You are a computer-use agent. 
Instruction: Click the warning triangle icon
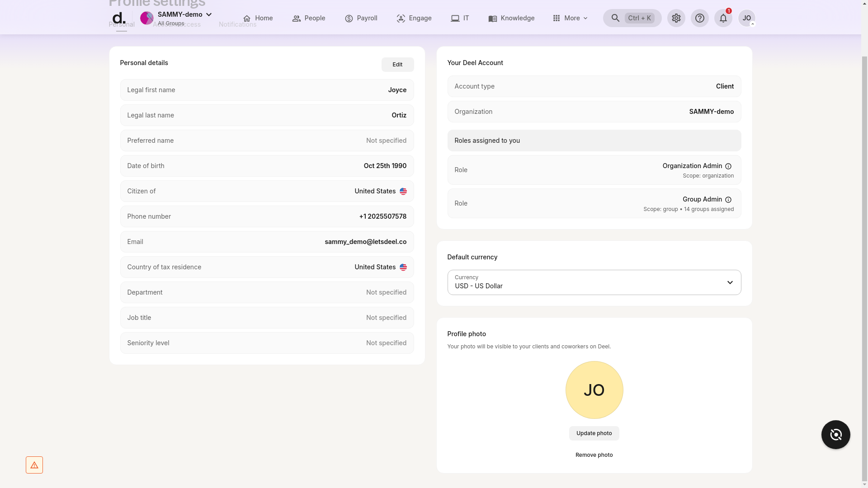pos(34,465)
